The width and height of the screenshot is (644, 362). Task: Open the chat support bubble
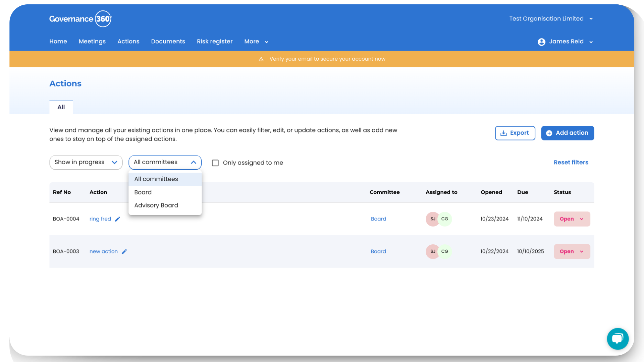618,339
